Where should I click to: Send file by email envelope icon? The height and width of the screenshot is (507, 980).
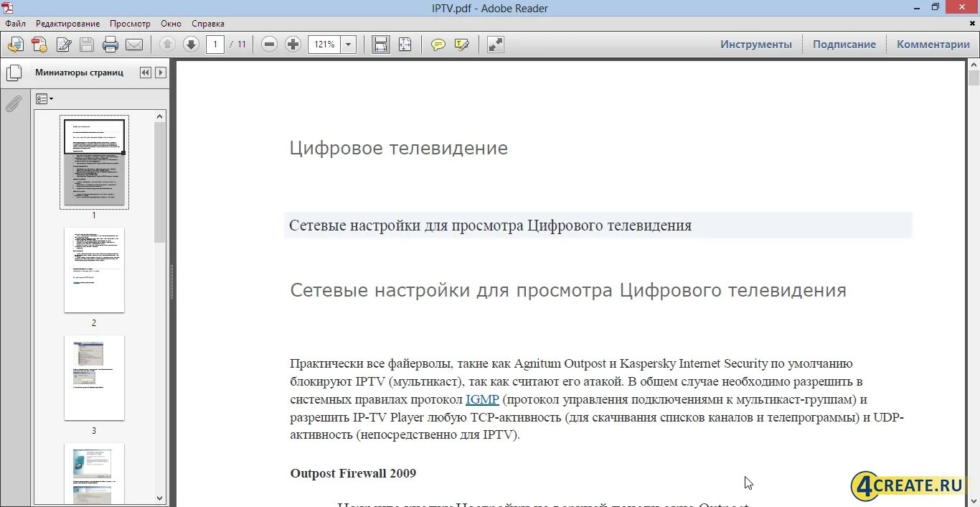134,45
